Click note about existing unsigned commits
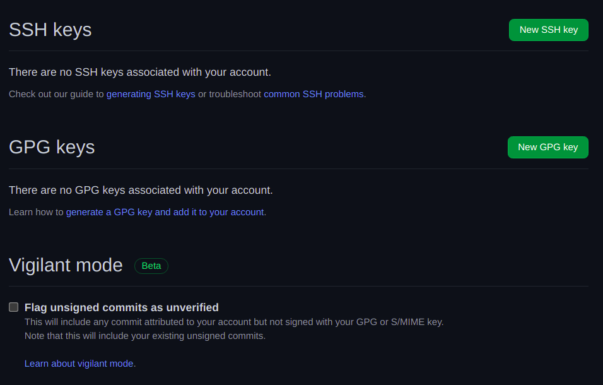 (145, 336)
